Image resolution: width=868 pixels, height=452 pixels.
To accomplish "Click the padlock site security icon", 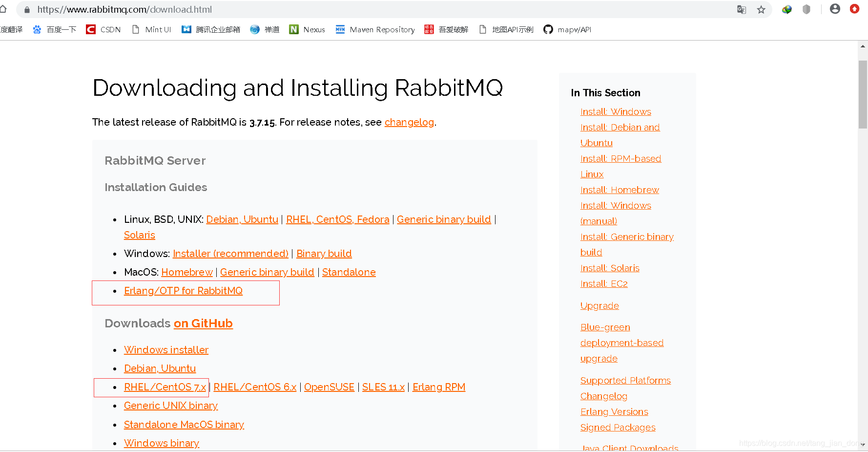I will click(x=27, y=10).
